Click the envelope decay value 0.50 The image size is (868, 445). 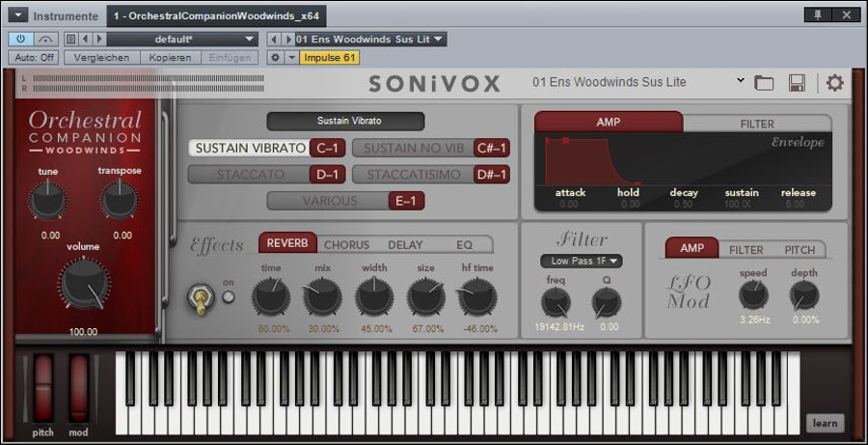684,204
